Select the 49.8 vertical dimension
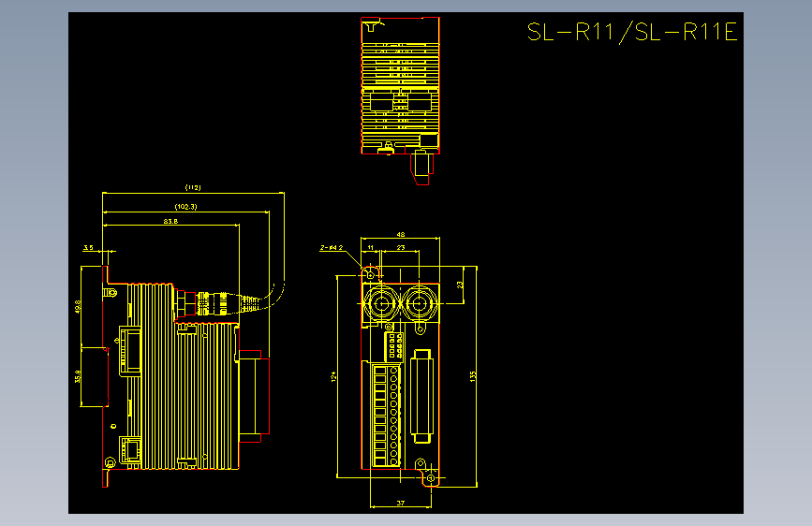Image resolution: width=812 pixels, height=526 pixels. pos(78,306)
